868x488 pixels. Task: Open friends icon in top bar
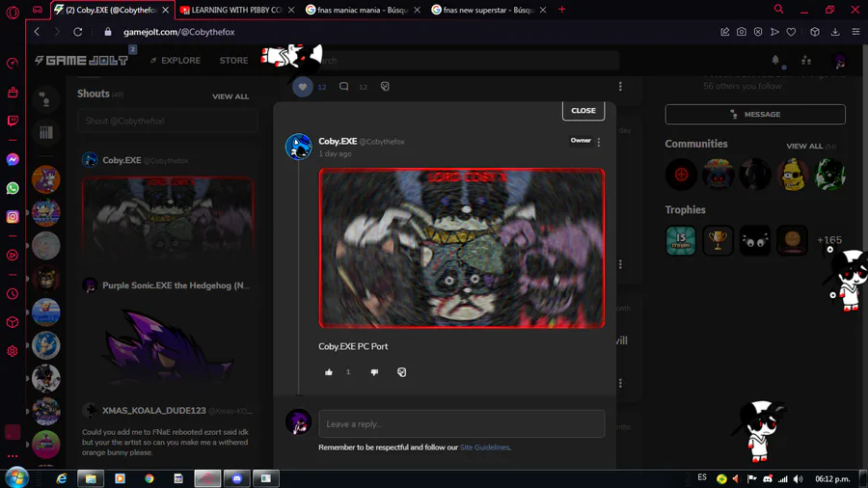(x=806, y=60)
